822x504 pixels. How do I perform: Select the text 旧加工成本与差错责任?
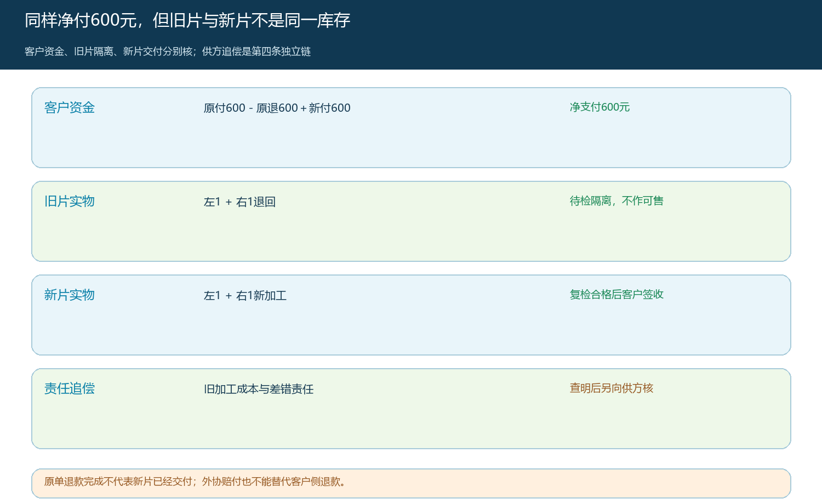[x=259, y=389]
